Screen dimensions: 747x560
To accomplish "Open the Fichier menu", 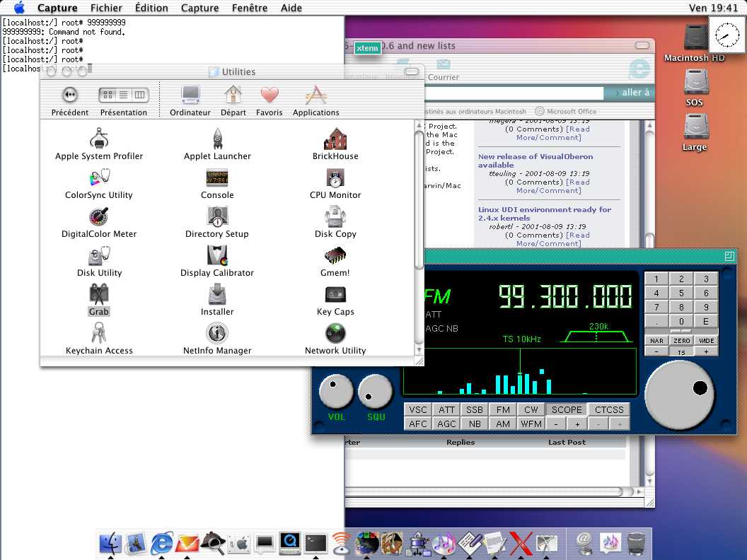I will [x=106, y=8].
